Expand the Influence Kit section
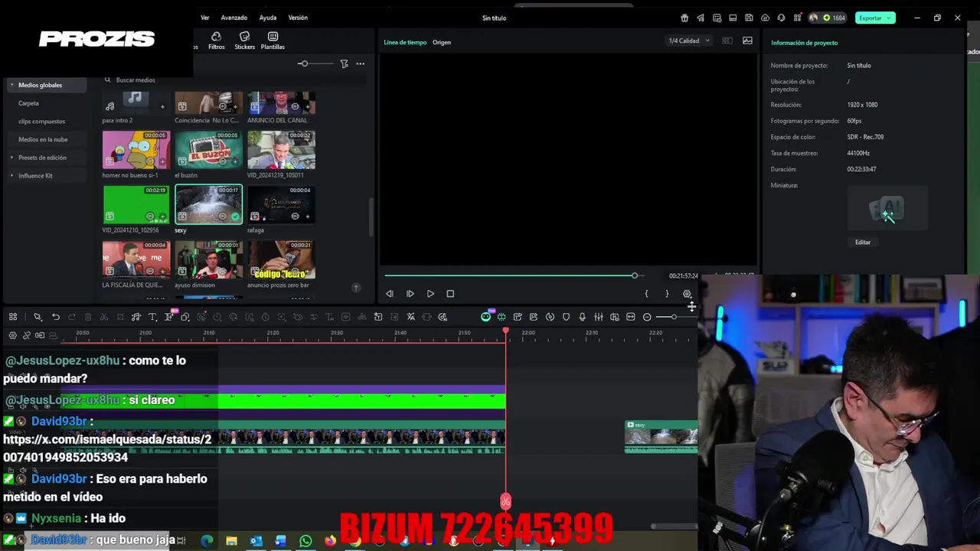 [x=11, y=175]
